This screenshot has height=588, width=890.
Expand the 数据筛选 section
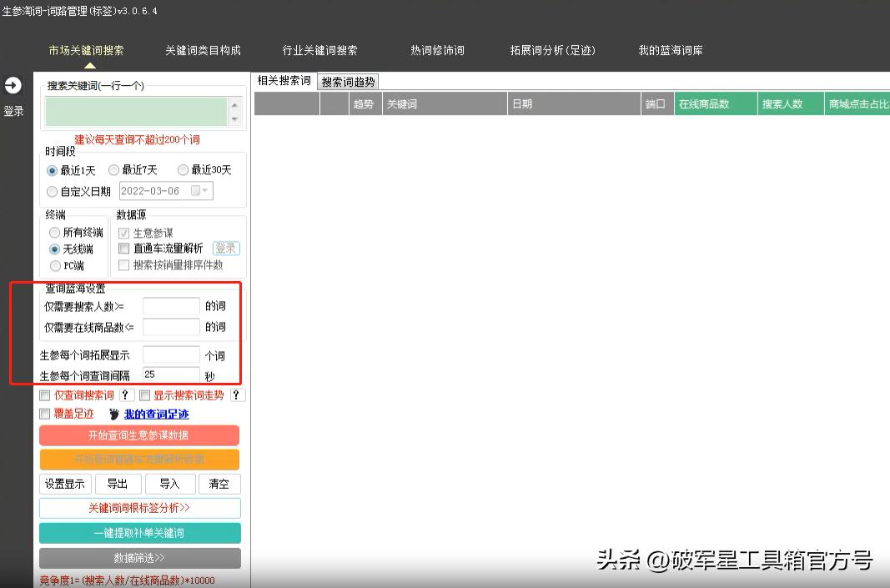139,559
